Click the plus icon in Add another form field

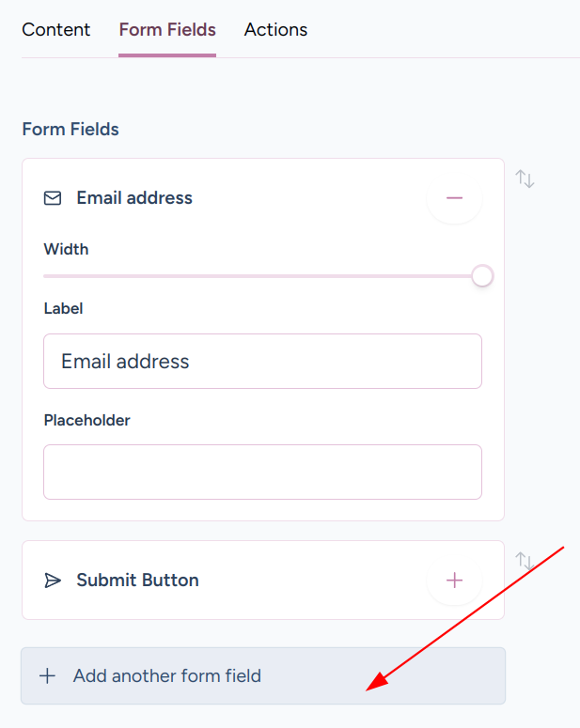47,675
